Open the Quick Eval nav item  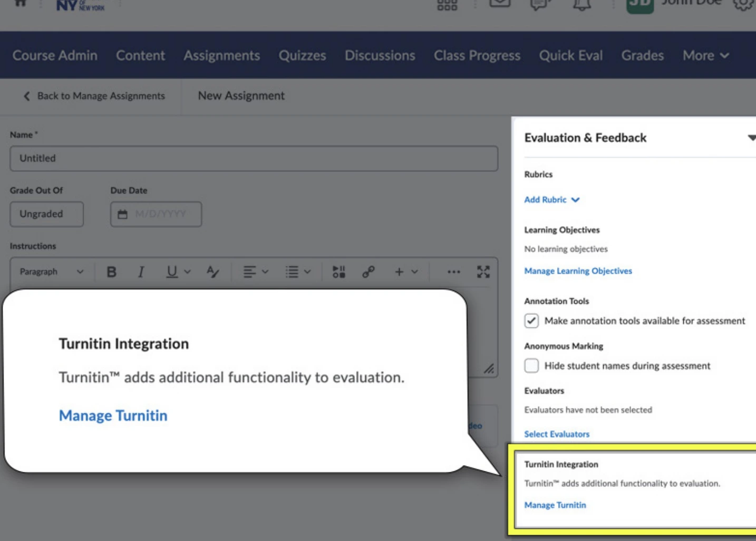click(x=570, y=55)
